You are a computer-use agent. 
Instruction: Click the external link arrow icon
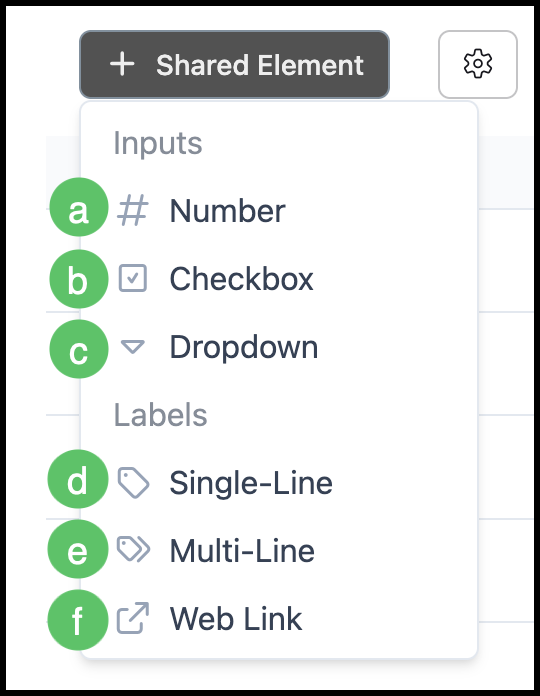[133, 618]
